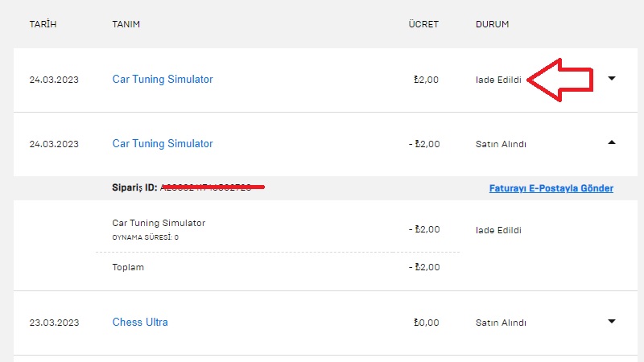644x362 pixels.
Task: Open Car Tuning Simulator link in refunded row
Action: tap(163, 80)
